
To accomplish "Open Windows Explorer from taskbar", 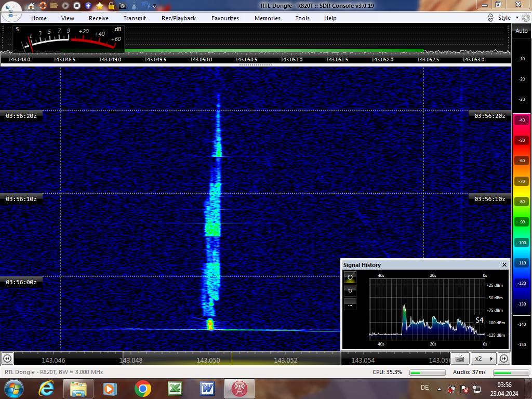I will click(x=78, y=389).
